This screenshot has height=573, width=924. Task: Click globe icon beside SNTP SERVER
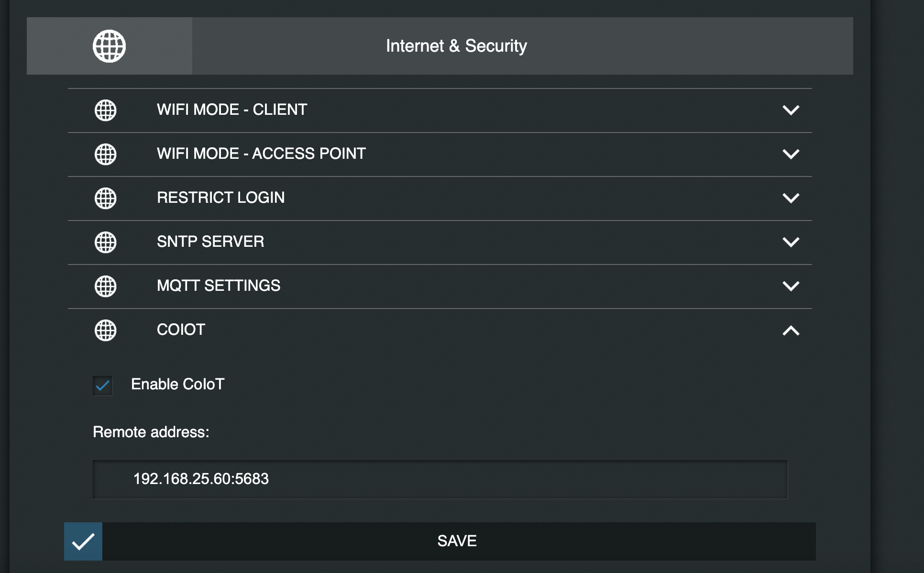tap(105, 242)
